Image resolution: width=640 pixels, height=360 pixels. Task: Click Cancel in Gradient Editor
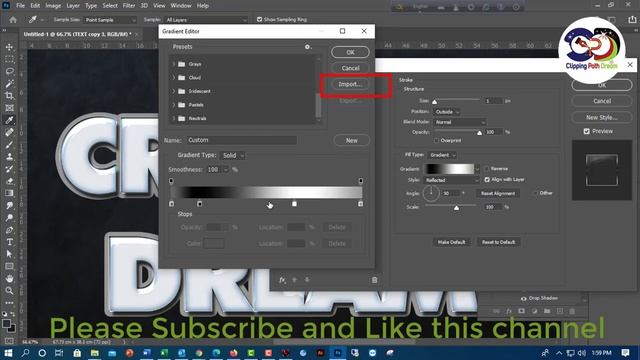pos(351,68)
